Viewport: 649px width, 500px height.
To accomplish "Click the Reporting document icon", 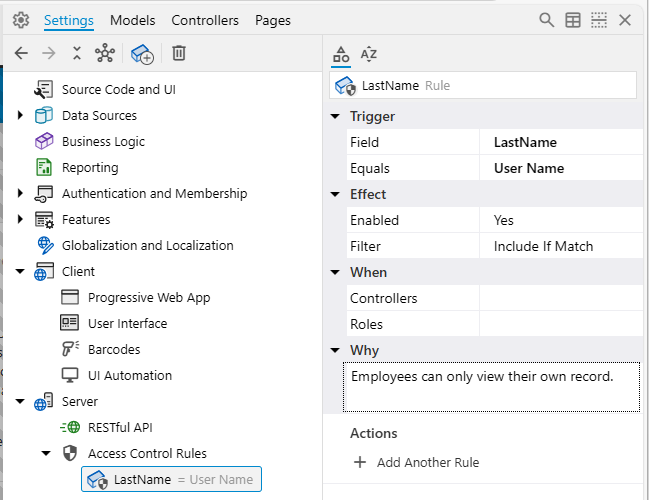I will (x=44, y=167).
